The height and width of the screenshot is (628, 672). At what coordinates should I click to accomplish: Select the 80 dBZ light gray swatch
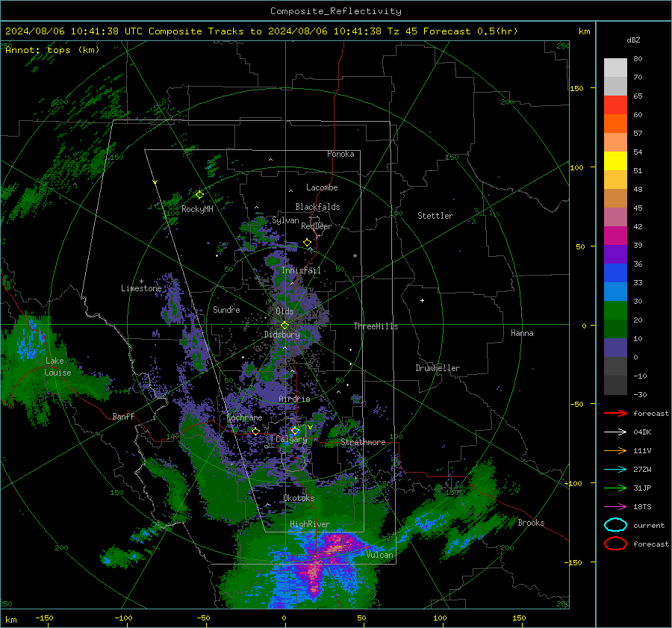[x=615, y=67]
